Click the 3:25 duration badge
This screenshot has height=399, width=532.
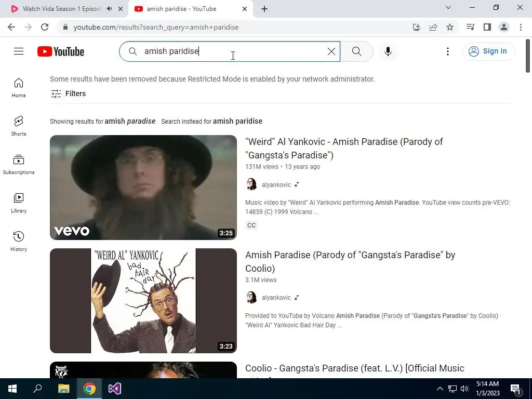click(x=226, y=233)
